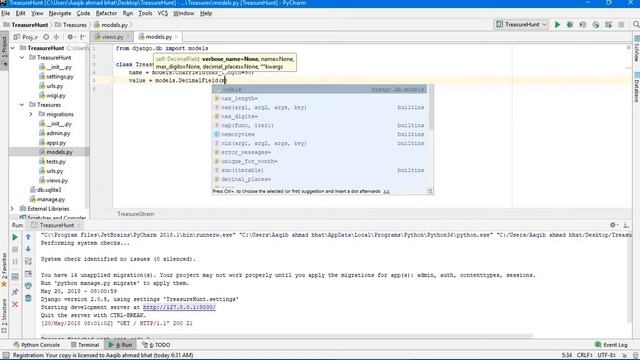The height and width of the screenshot is (360, 640).
Task: Click the concurrency diagram run icon
Action: tap(609, 24)
